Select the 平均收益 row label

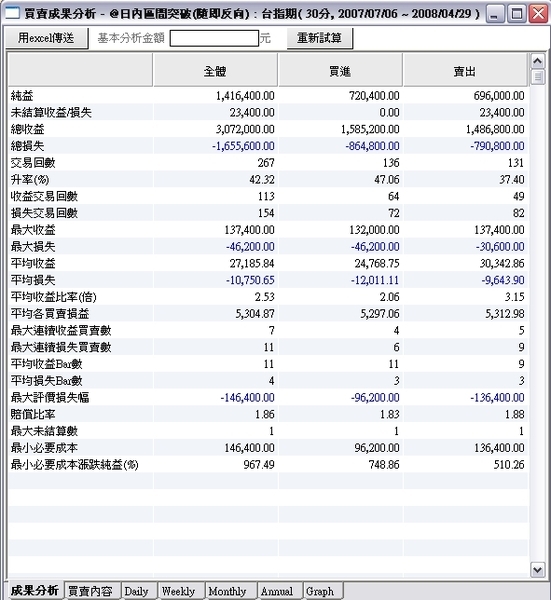pyautogui.click(x=33, y=264)
